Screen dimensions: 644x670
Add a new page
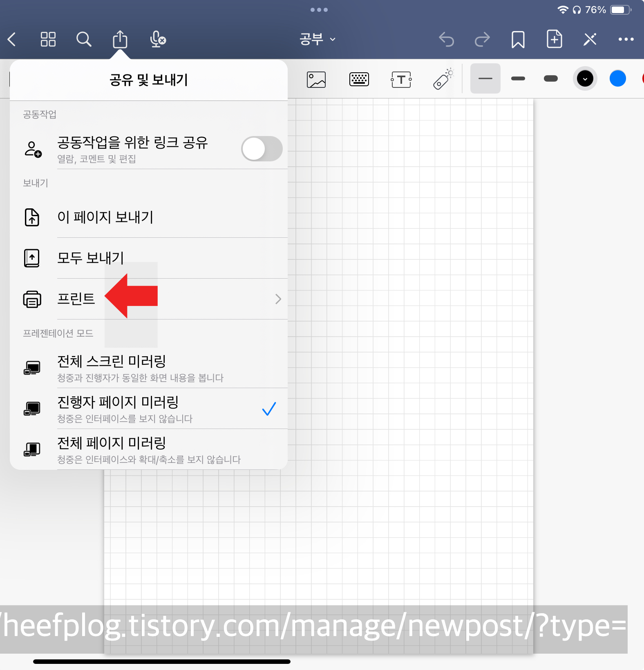pyautogui.click(x=554, y=39)
